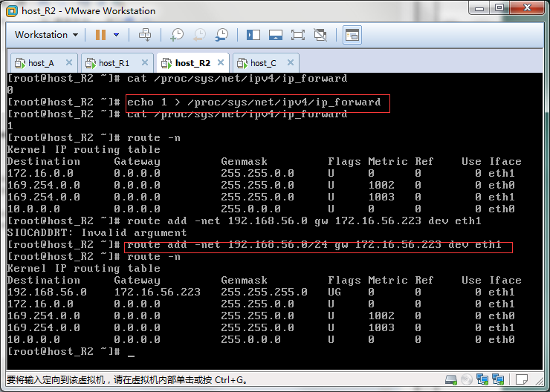Toggle the library sidebar view
Screen dimensions: 550x392
coord(253,35)
